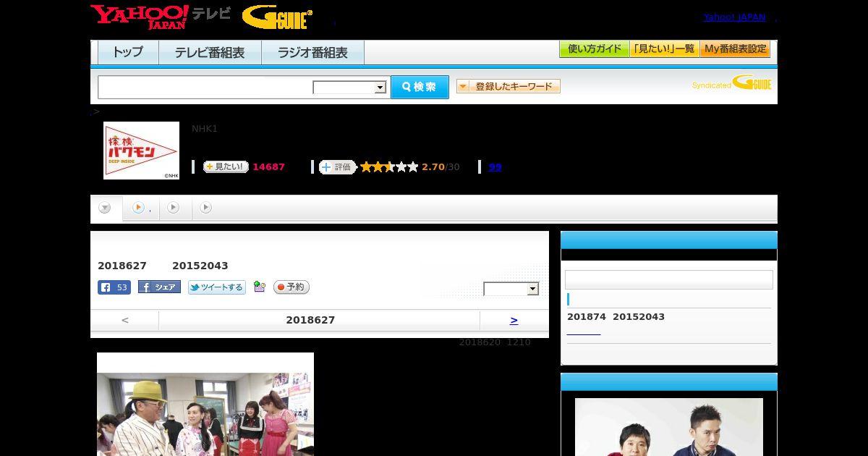The width and height of the screenshot is (868, 456).
Task: Click the 検索 search button
Action: pyautogui.click(x=420, y=87)
